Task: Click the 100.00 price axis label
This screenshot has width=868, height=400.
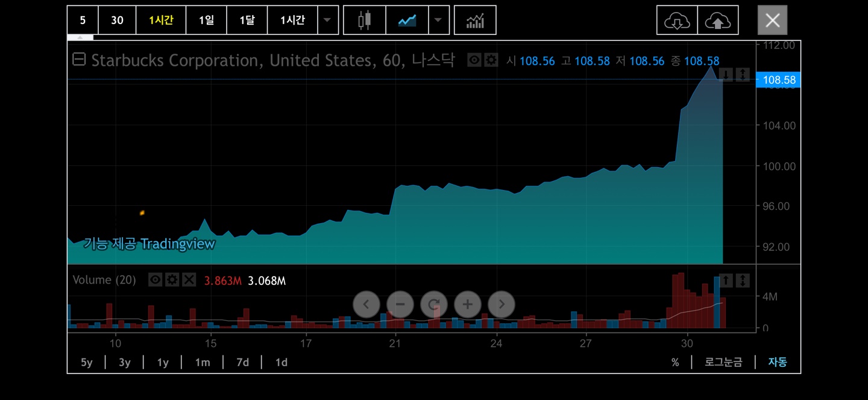Action: (x=779, y=166)
